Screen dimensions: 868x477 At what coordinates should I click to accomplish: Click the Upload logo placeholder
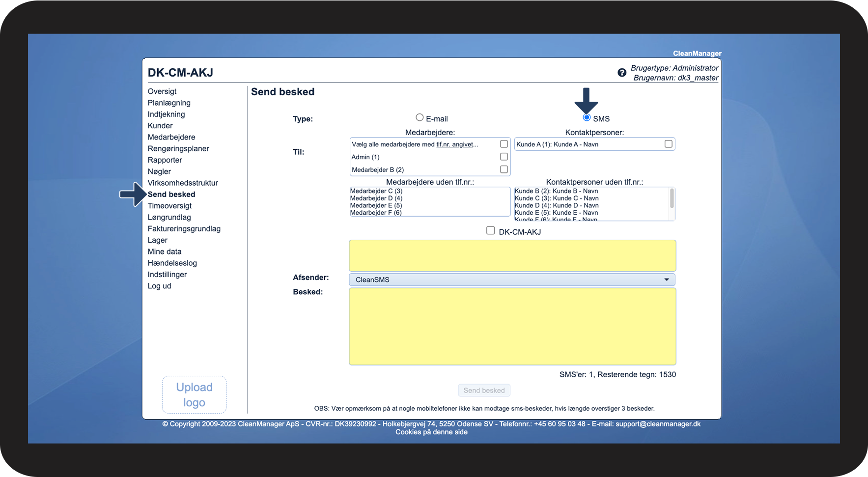pos(194,394)
